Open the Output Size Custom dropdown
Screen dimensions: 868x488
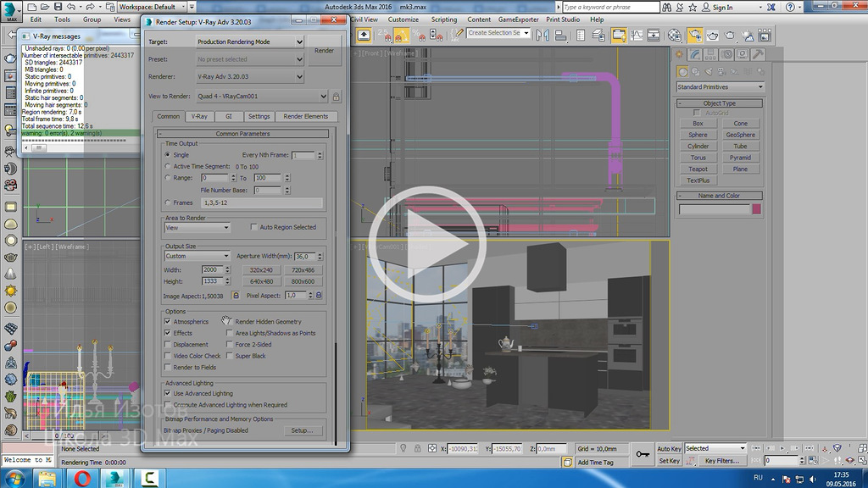pos(197,256)
